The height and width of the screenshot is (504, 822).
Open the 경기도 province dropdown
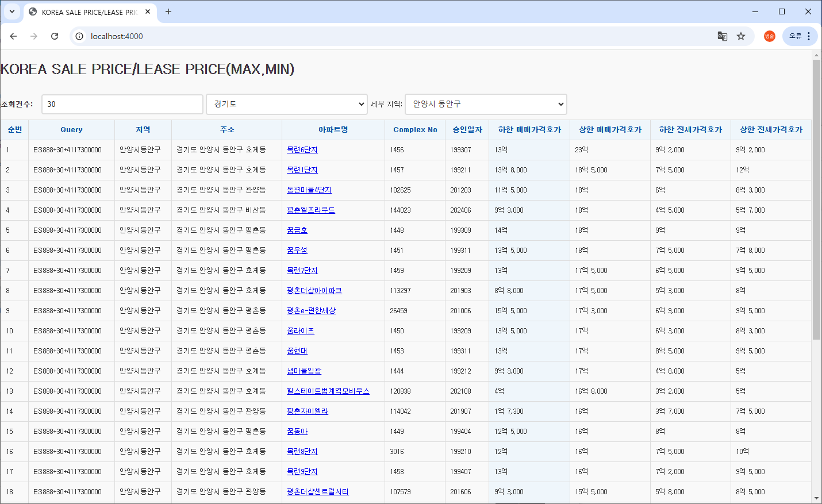(x=287, y=104)
